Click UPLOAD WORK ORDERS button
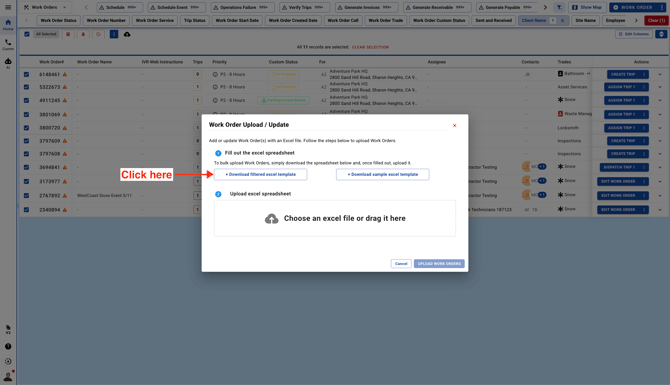The width and height of the screenshot is (670, 385). click(439, 264)
